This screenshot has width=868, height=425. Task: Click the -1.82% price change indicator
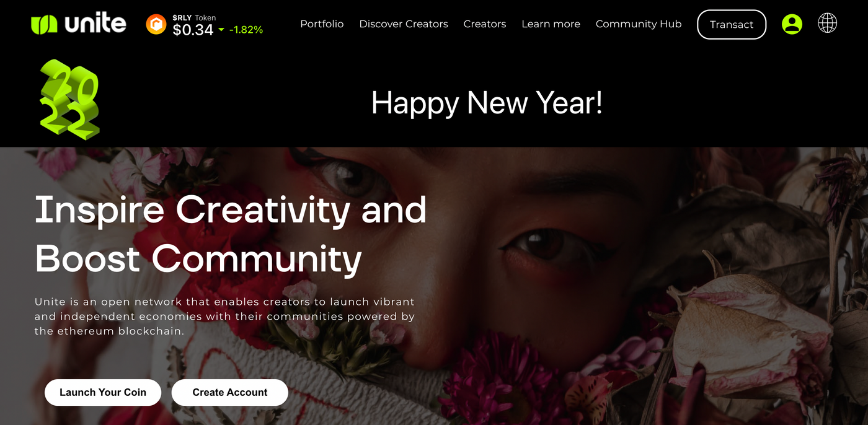pyautogui.click(x=246, y=30)
